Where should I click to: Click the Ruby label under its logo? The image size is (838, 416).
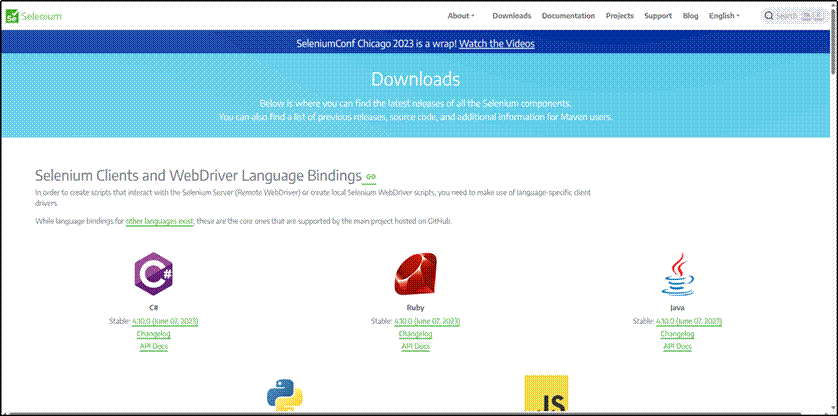pos(415,309)
